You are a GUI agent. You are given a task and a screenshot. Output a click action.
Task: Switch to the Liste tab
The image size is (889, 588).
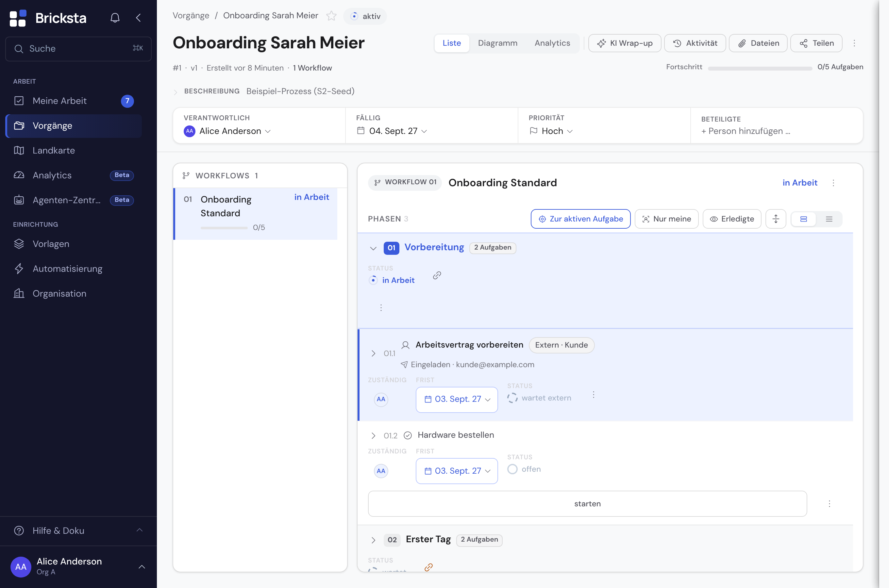coord(452,43)
